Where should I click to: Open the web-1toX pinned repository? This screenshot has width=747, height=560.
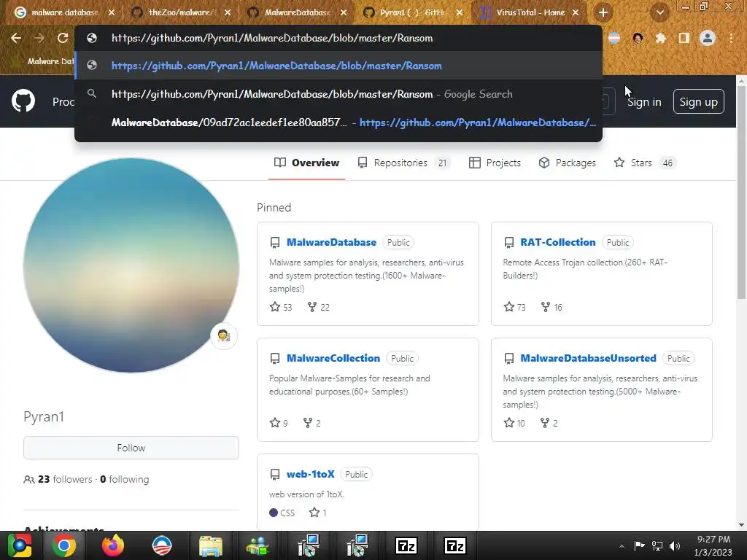pos(310,474)
